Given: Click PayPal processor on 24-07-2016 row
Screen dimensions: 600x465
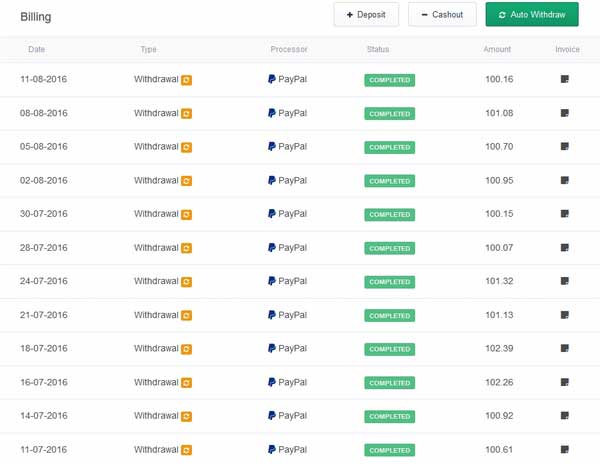Looking at the screenshot, I should tap(287, 281).
